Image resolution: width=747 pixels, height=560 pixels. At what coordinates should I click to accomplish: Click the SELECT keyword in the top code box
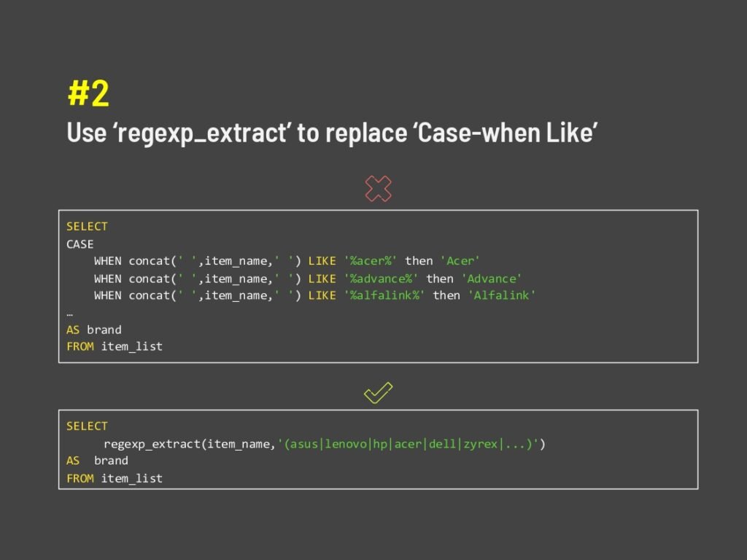pyautogui.click(x=87, y=226)
